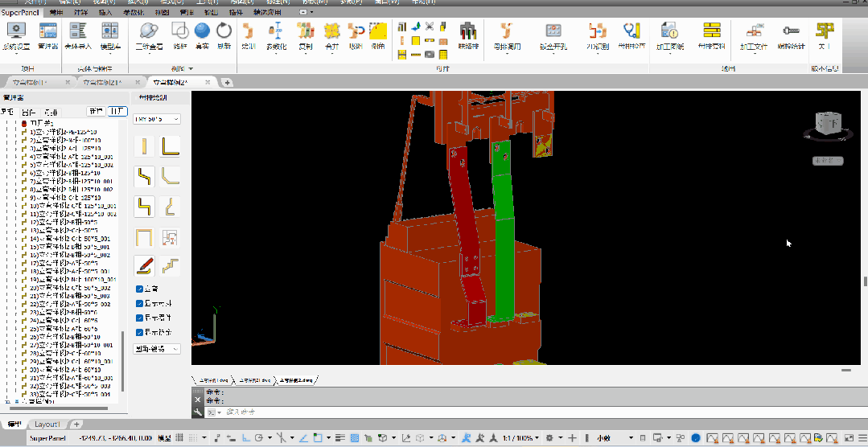This screenshot has width=868, height=447.
Task: Open the Layout1 tab
Action: (47, 424)
